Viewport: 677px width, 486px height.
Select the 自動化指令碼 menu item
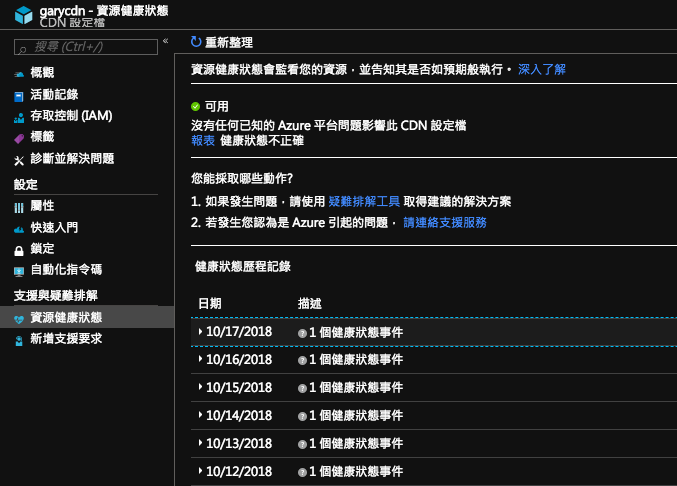[x=66, y=270]
